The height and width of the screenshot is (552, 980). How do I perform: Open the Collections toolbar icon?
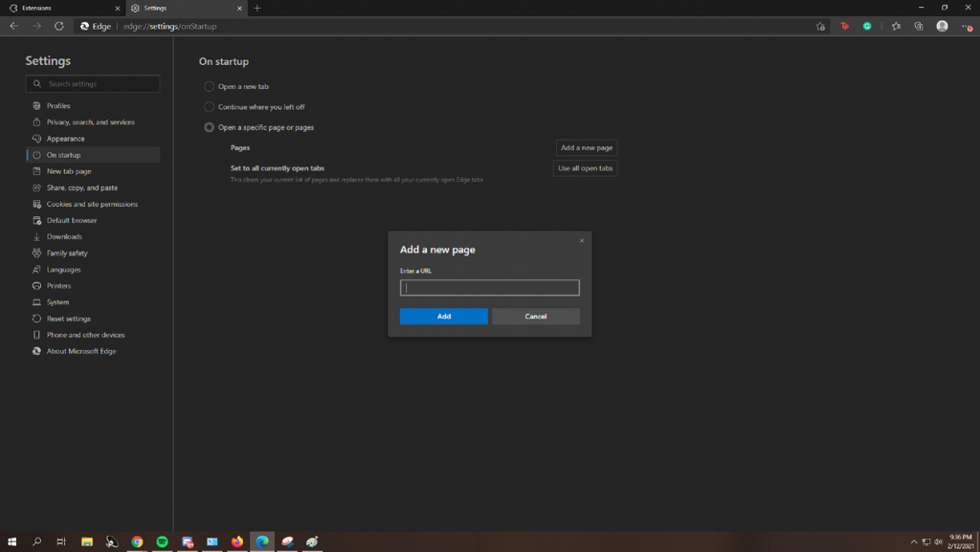pos(919,26)
